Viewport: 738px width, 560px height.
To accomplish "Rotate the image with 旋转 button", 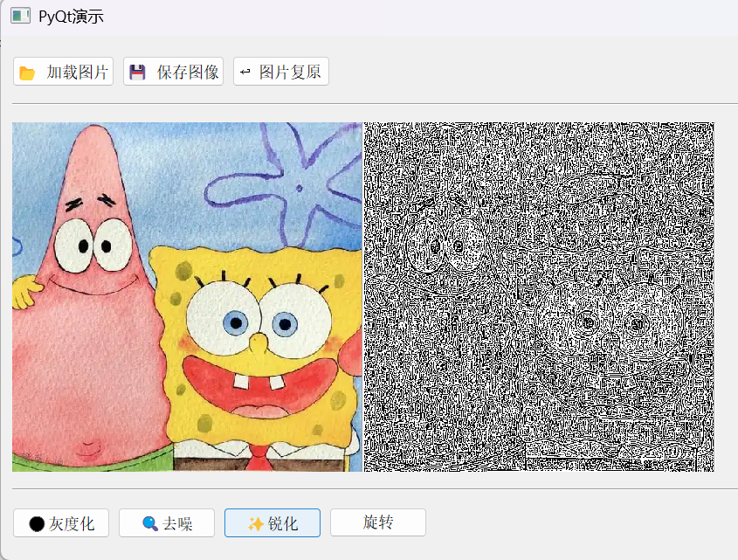I will click(378, 522).
